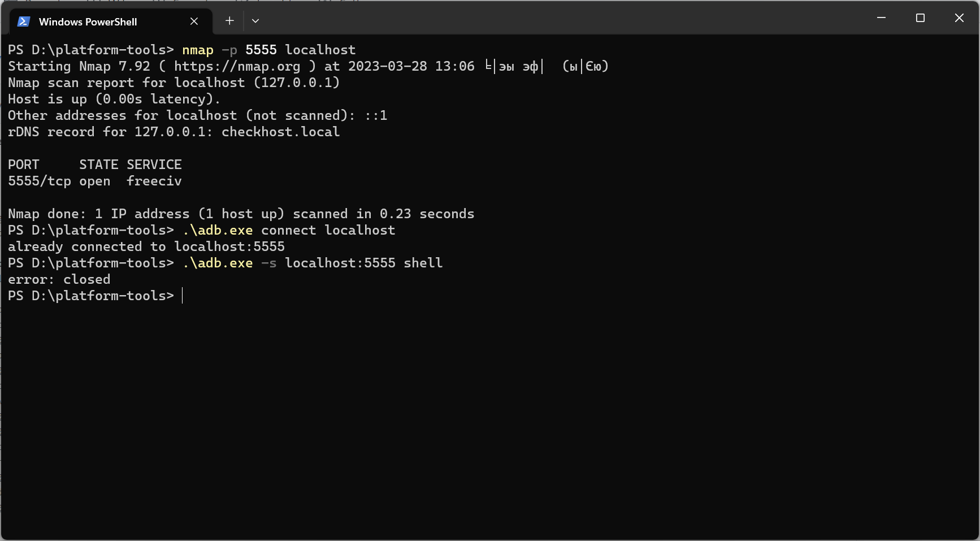Viewport: 980px width, 541px height.
Task: Click "already connected to localhost:5555" message
Action: 146,246
